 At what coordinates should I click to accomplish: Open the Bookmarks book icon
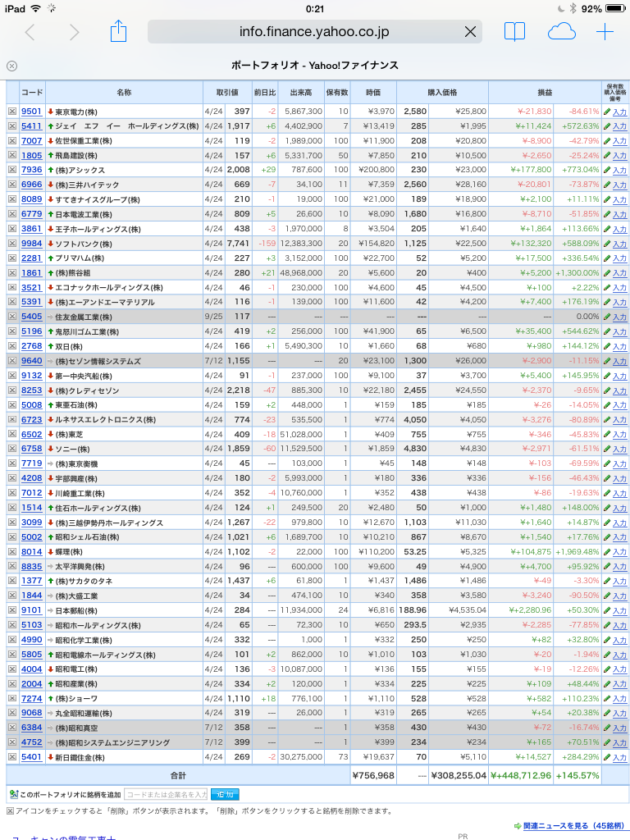click(514, 32)
